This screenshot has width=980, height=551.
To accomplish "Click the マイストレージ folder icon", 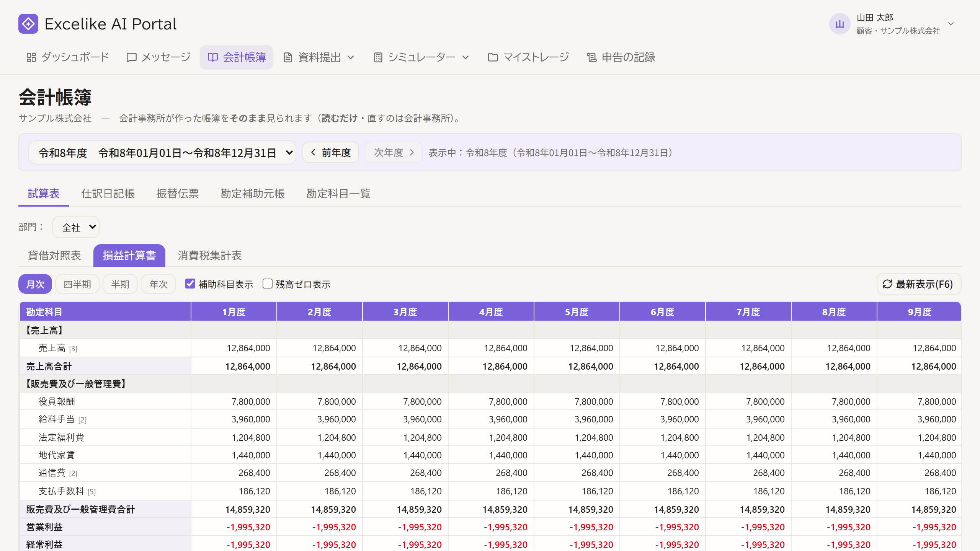I will click(x=493, y=57).
